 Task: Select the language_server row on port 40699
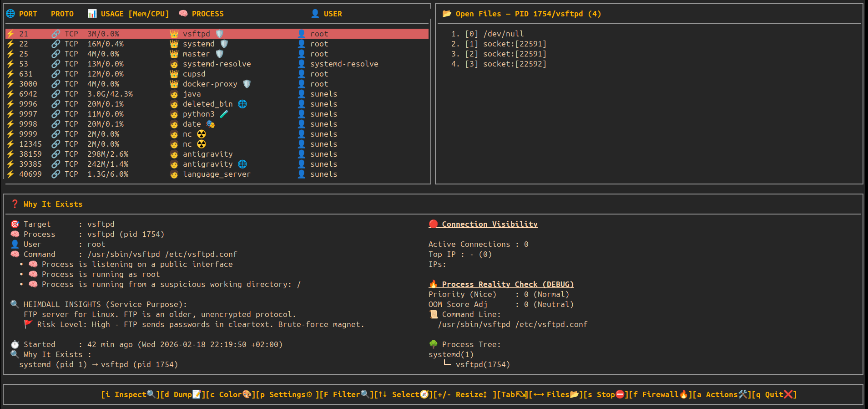tap(216, 174)
